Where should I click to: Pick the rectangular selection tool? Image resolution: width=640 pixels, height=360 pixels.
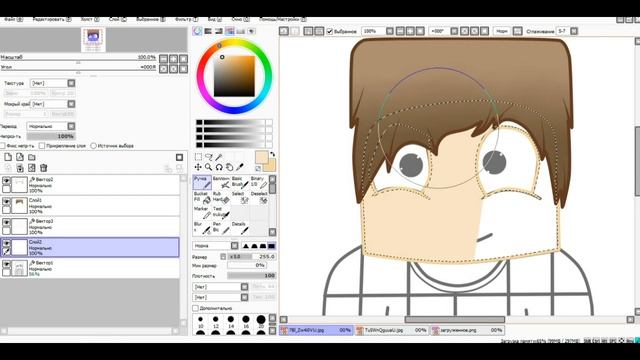click(x=198, y=157)
